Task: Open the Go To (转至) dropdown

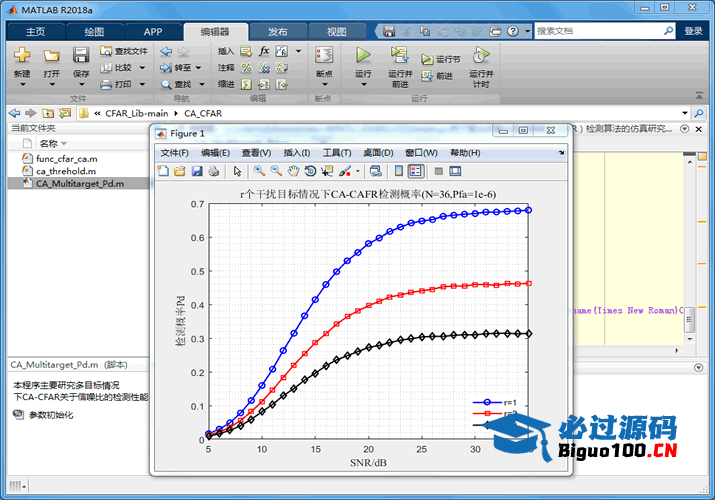Action: [199, 67]
